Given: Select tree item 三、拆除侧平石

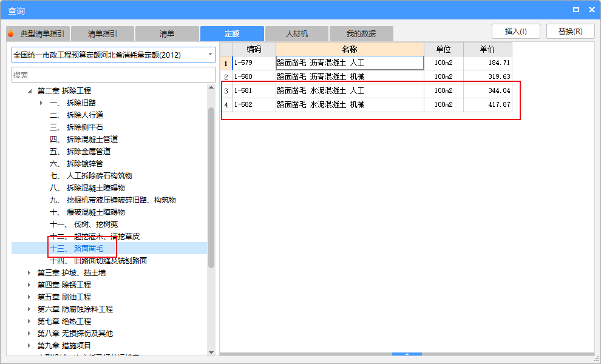Looking at the screenshot, I should coord(76,127).
